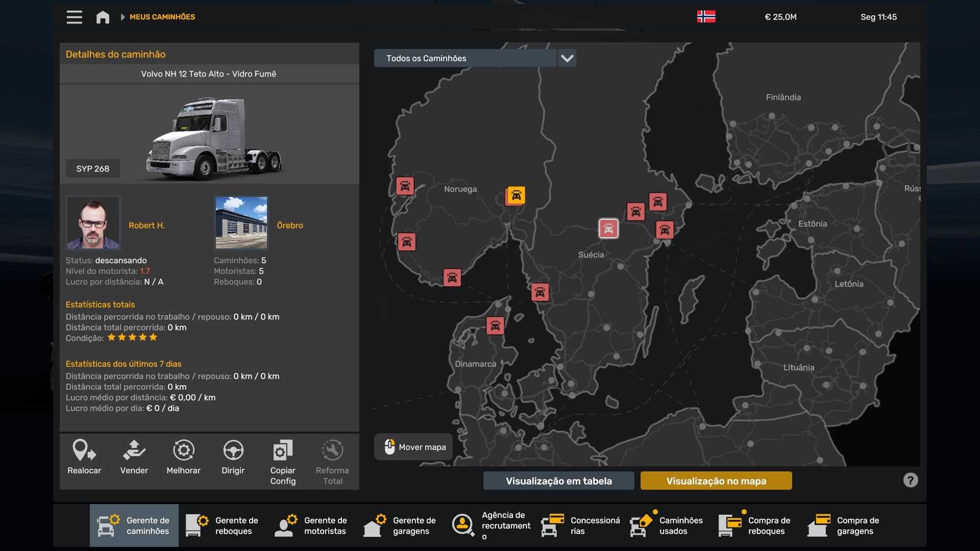
Task: Enable Visualização no mapa view
Action: [x=716, y=481]
